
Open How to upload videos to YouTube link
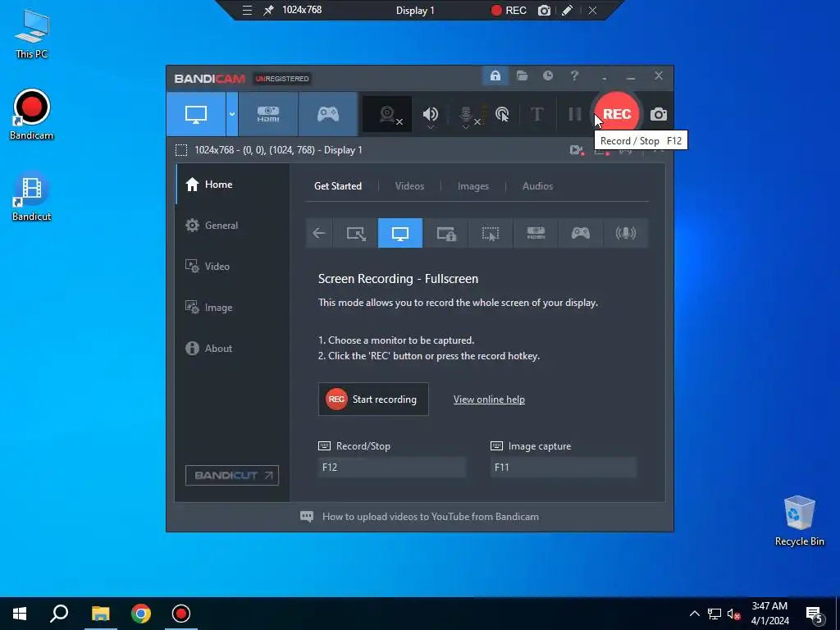[x=430, y=517]
